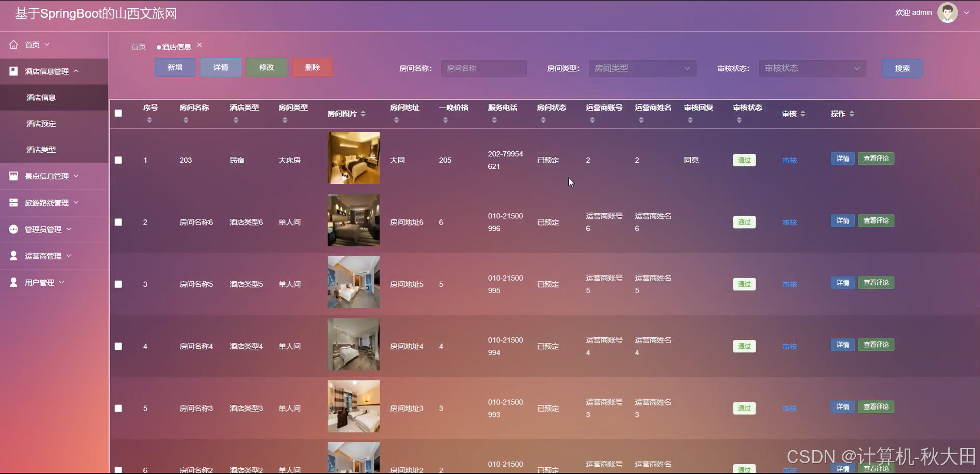Click the 修改 button
980x474 pixels.
click(266, 68)
